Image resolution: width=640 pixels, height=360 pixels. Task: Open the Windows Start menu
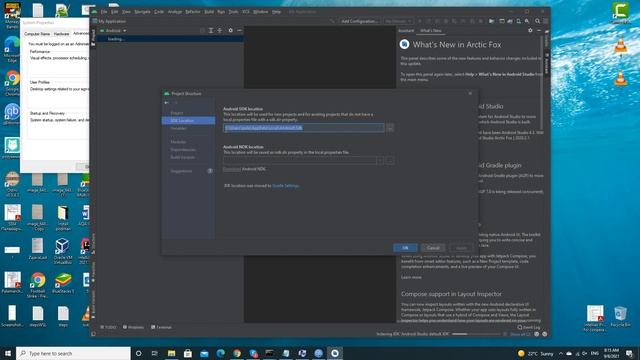pyautogui.click(x=8, y=353)
